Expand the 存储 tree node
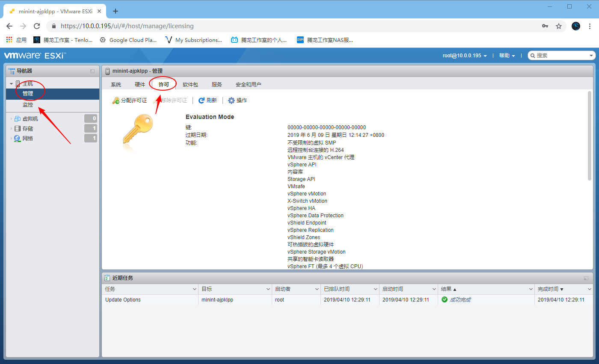Screen dimensions: 599x364 click(11, 128)
